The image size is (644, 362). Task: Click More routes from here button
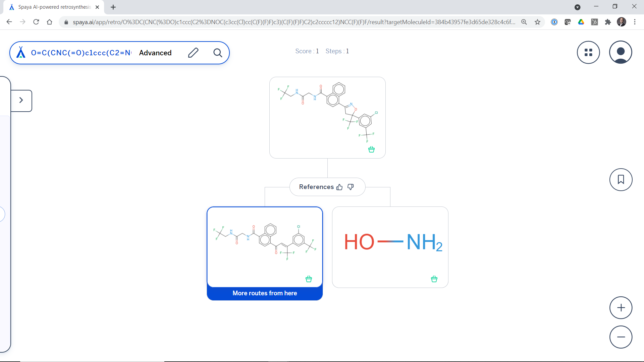[x=265, y=293]
